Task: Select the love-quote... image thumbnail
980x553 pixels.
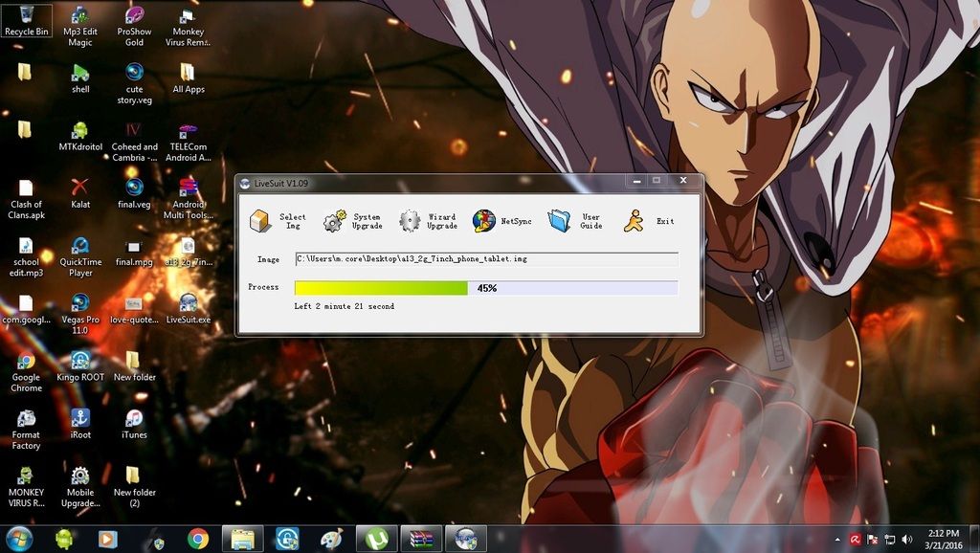Action: (134, 309)
